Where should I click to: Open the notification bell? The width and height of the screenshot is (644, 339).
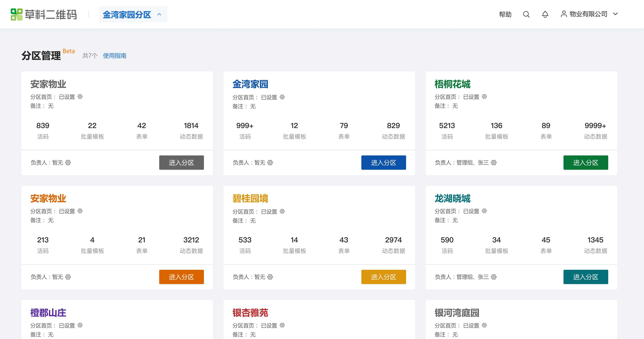pyautogui.click(x=545, y=14)
